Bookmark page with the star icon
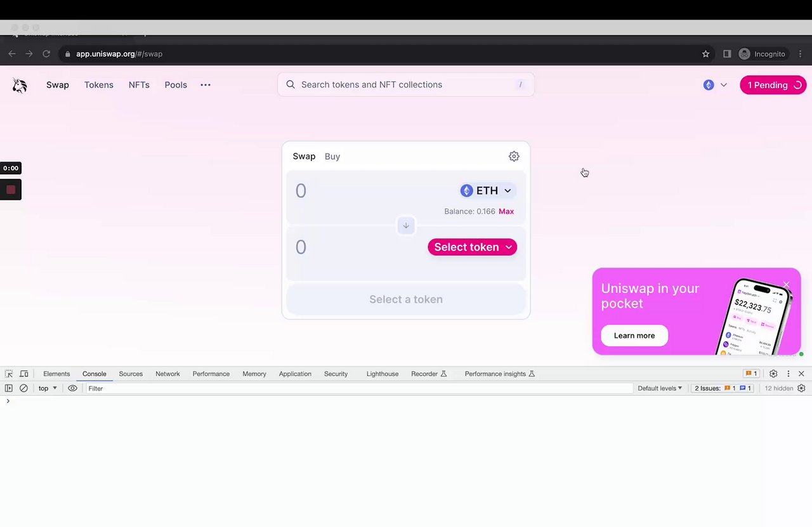Image resolution: width=812 pixels, height=527 pixels. point(705,54)
